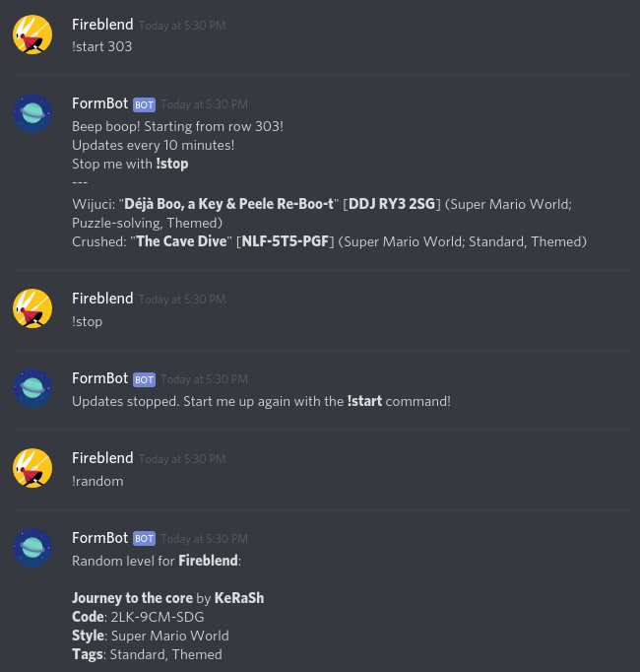
Task: Open the FormBot username above Beep boop message
Action: 99,103
